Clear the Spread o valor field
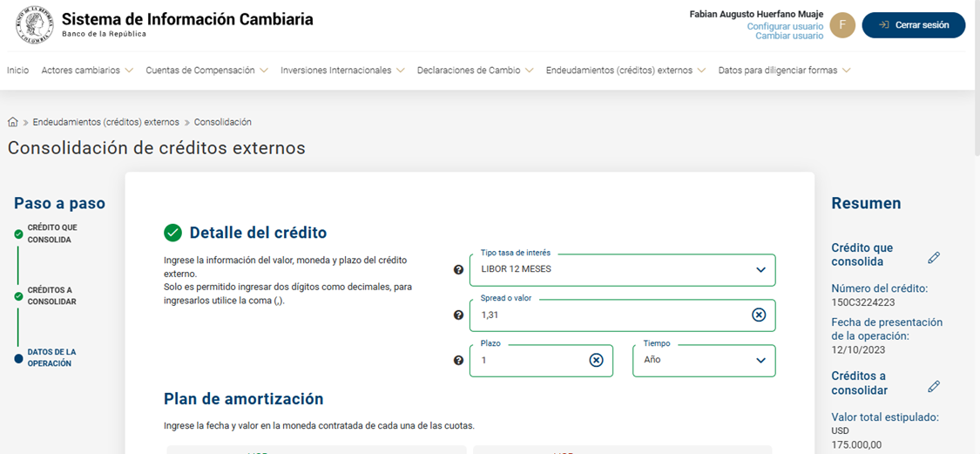980x454 pixels. coord(759,315)
